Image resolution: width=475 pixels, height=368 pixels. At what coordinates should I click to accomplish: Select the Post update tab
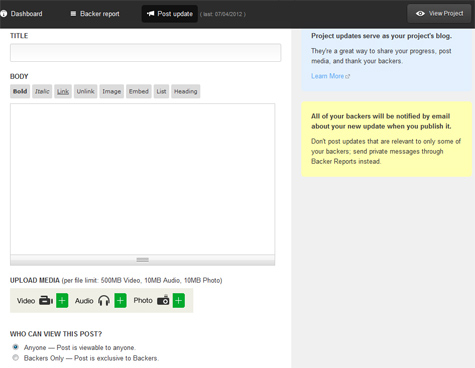(170, 14)
